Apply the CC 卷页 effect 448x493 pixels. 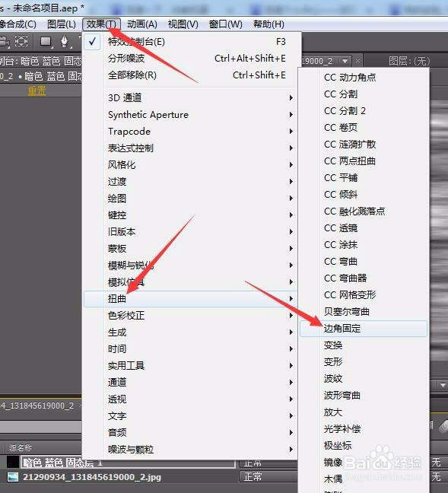coord(364,127)
